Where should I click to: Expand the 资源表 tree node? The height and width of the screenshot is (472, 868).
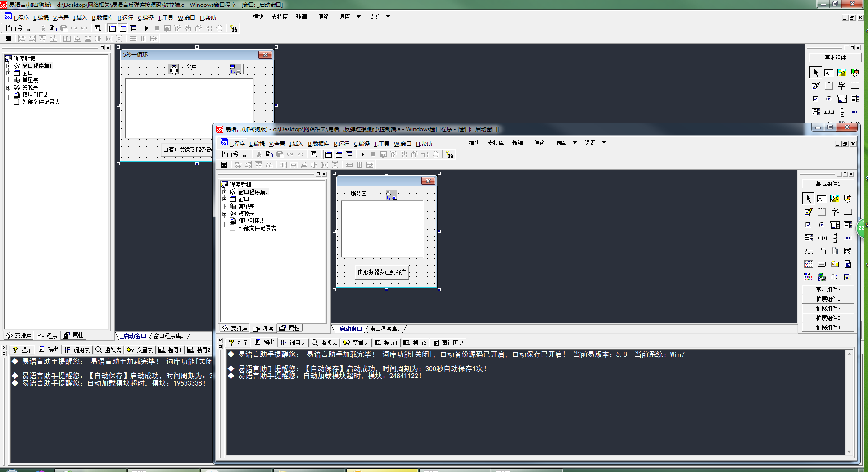pos(224,213)
